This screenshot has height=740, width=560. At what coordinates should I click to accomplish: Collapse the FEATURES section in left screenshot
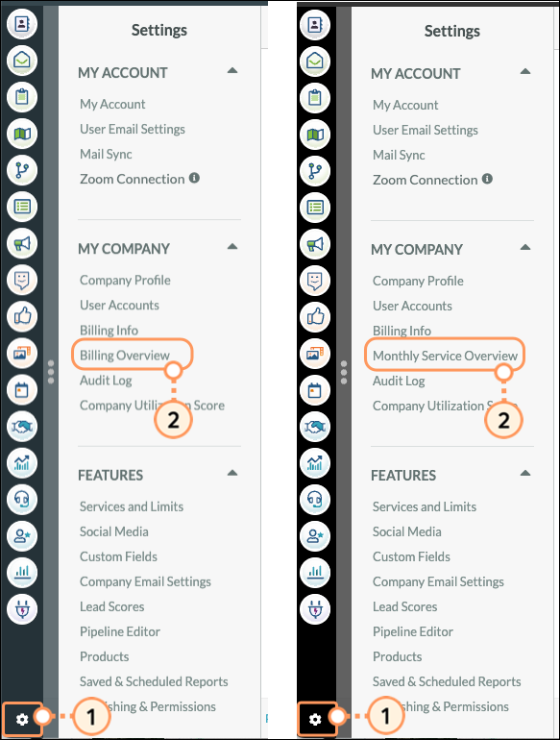point(232,473)
